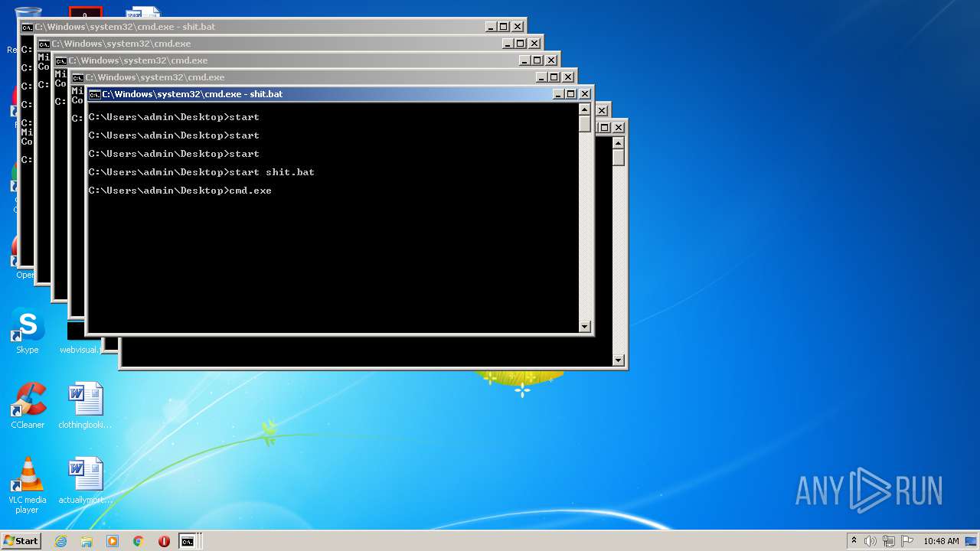
Task: Click scroll up arrow of rightmost background window
Action: [x=619, y=142]
